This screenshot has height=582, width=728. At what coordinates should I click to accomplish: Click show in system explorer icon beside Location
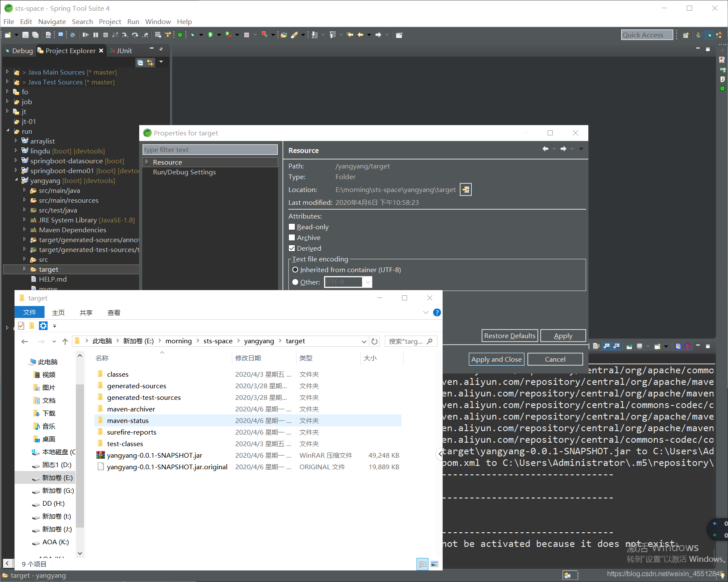(x=465, y=189)
